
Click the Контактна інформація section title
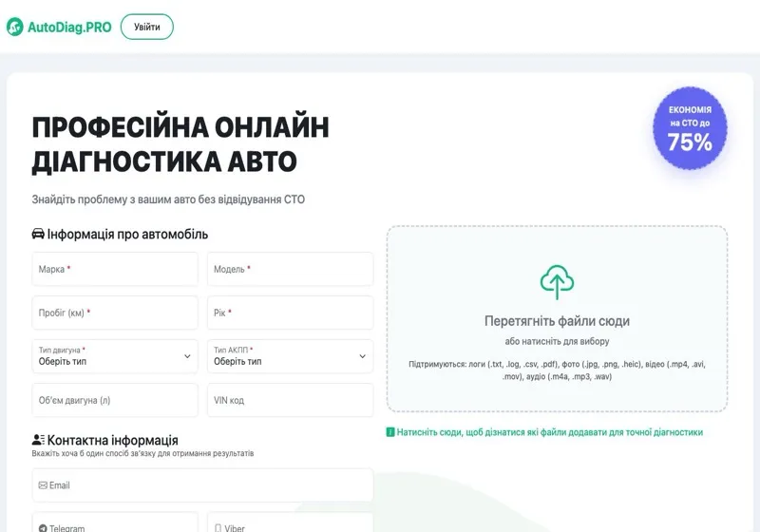[x=112, y=440]
